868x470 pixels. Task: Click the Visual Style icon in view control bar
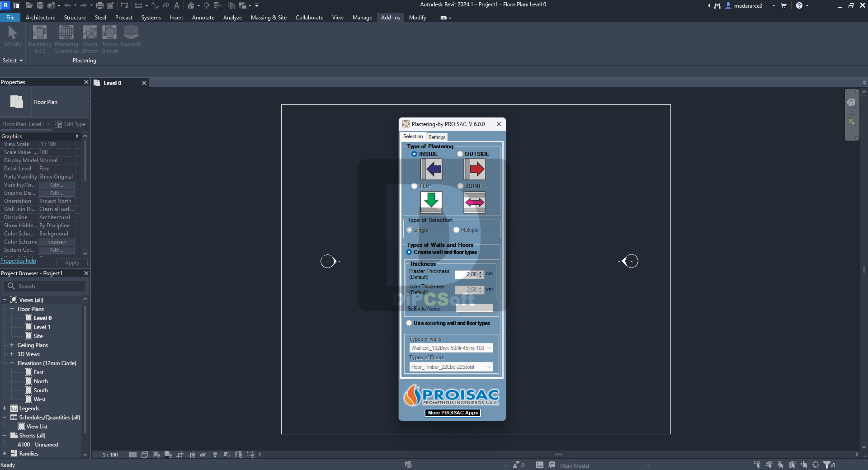(x=145, y=455)
